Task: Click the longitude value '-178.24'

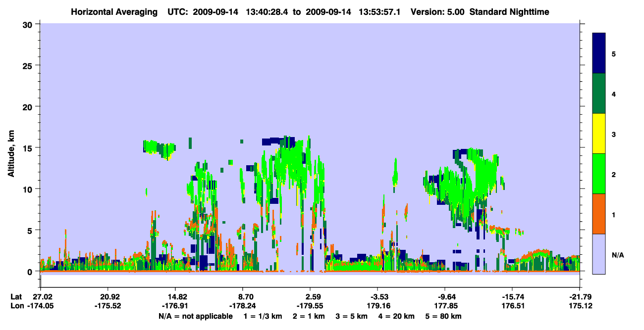Action: point(243,306)
